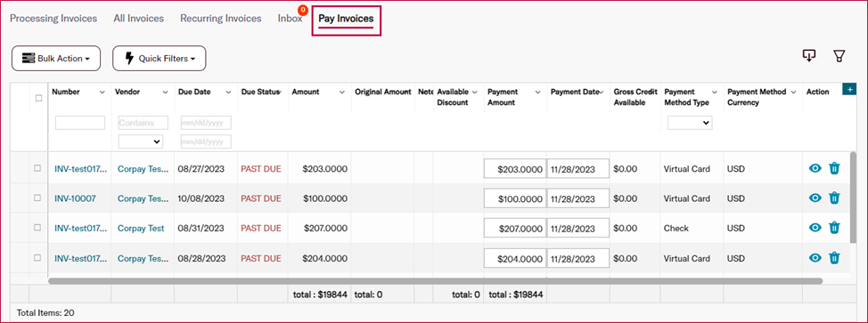The height and width of the screenshot is (323, 868).
Task: View the $204.0000 invoice with eye icon
Action: click(815, 257)
